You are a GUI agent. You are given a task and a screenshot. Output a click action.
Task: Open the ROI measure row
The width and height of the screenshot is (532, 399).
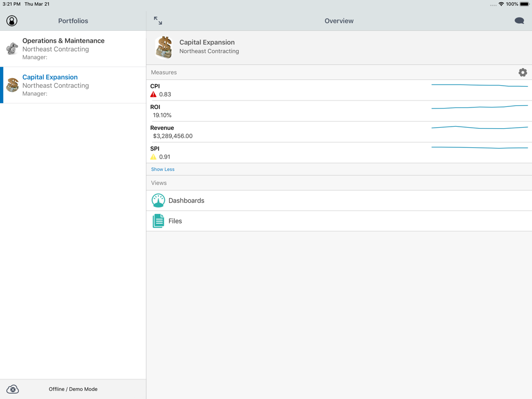click(x=339, y=111)
